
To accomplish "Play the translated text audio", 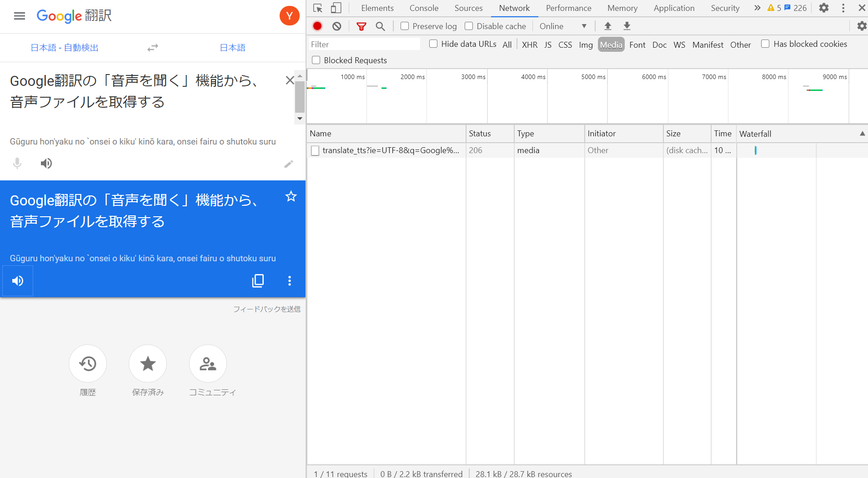I will [x=18, y=281].
